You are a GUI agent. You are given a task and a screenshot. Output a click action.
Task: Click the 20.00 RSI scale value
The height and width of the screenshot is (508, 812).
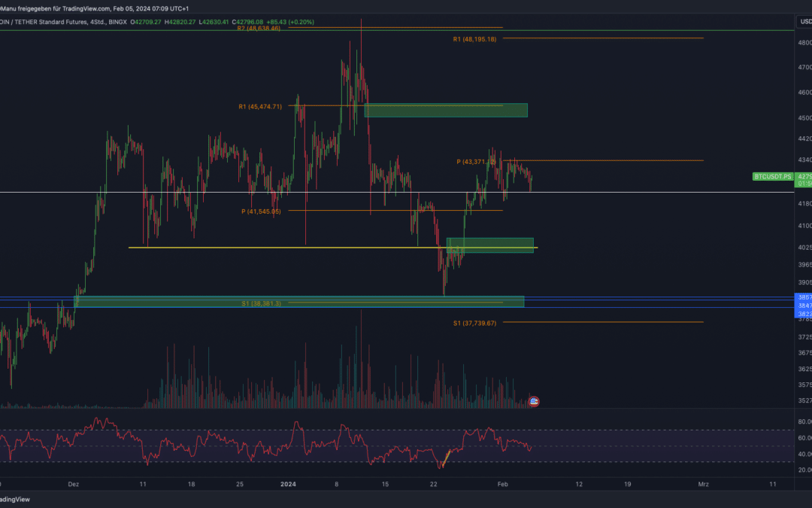point(804,470)
